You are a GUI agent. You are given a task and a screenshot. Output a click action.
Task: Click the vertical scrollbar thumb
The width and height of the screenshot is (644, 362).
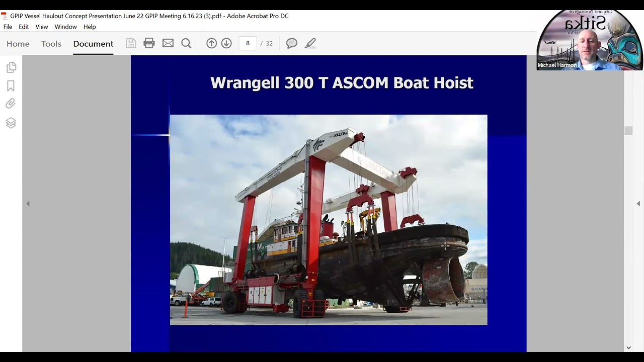point(628,131)
